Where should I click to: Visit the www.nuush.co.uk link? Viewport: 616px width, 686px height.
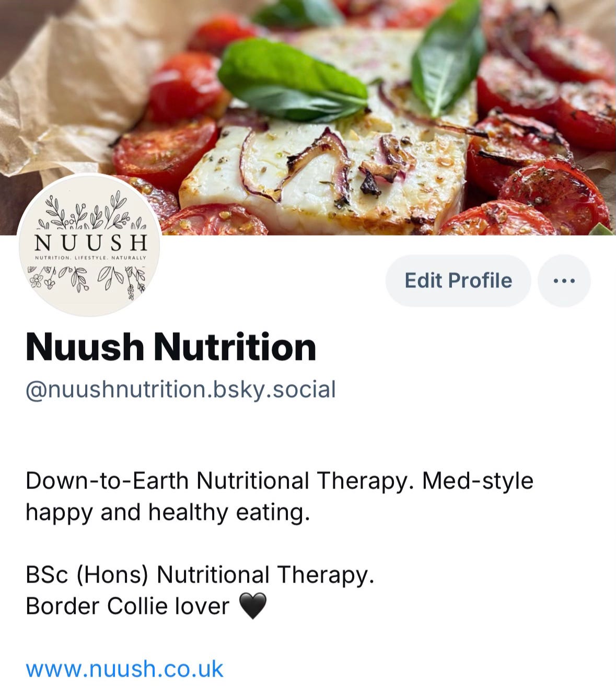[124, 669]
